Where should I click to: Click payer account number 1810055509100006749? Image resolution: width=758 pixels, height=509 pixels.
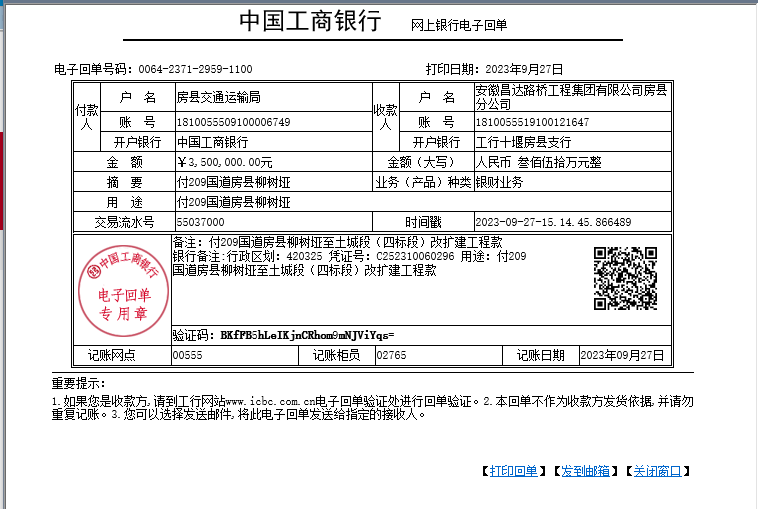coord(233,122)
